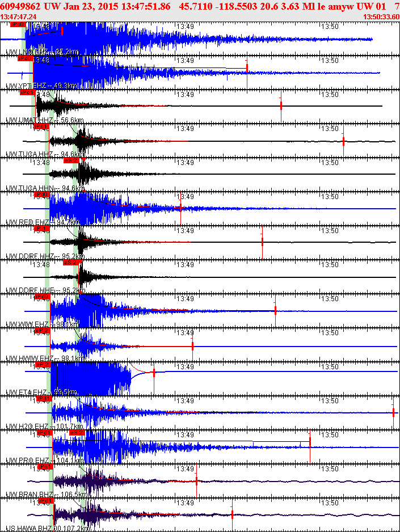Select the iPc1 pick flag on the BRAN trace
The width and height of the screenshot is (400, 532).
45,467
